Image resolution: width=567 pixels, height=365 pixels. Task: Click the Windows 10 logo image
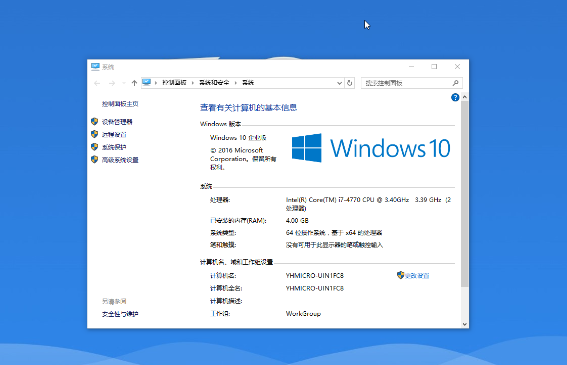[371, 148]
